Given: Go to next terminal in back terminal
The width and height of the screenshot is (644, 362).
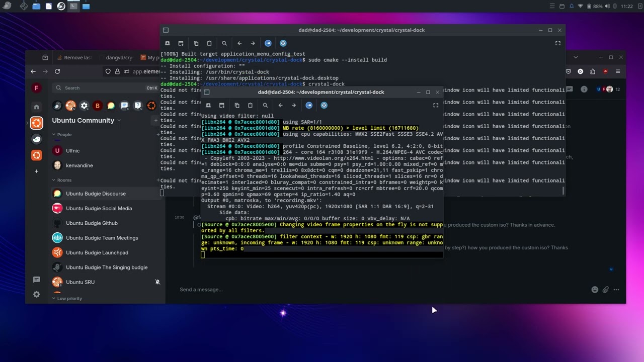Looking at the screenshot, I should coord(253,43).
